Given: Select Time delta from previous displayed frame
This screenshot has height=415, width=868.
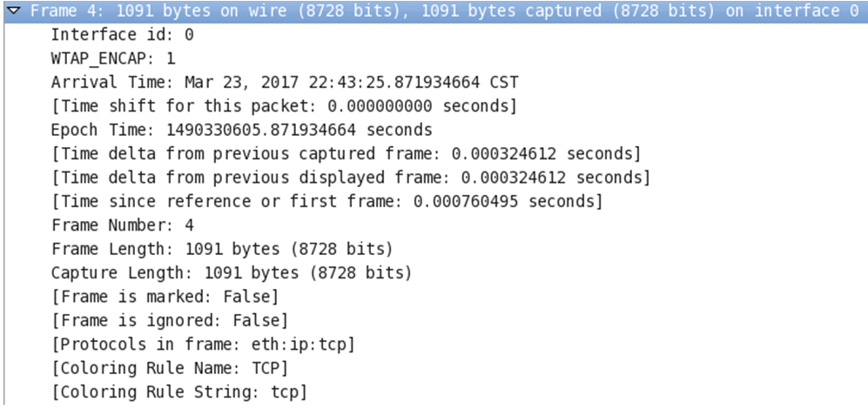Looking at the screenshot, I should 350,177.
